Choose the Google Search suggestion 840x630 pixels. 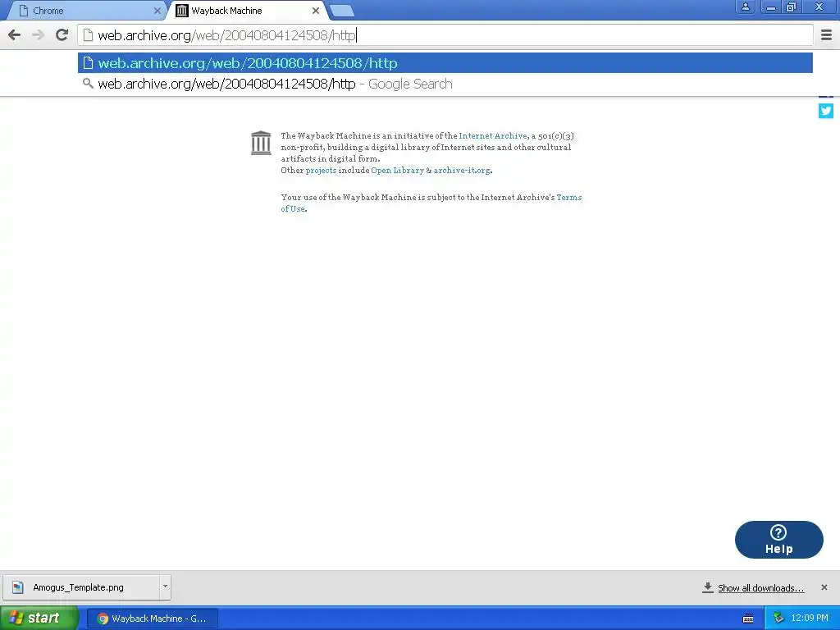(x=445, y=84)
